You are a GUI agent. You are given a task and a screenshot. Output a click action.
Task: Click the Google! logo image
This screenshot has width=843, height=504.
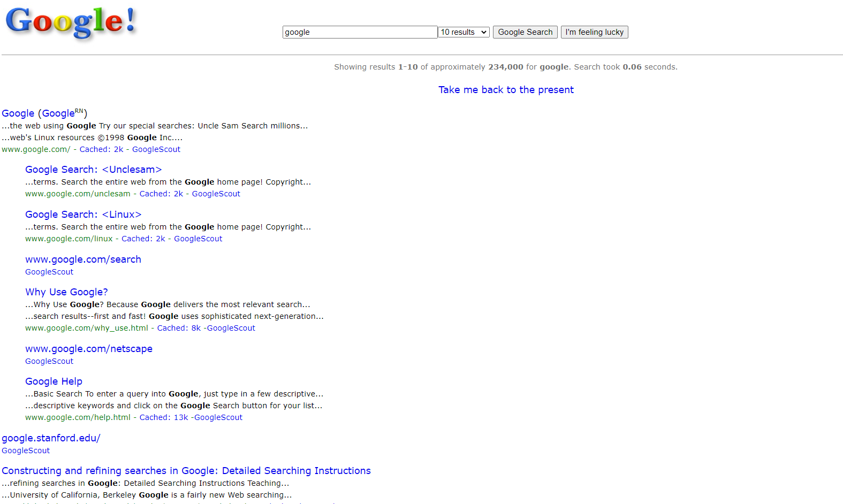tap(71, 23)
